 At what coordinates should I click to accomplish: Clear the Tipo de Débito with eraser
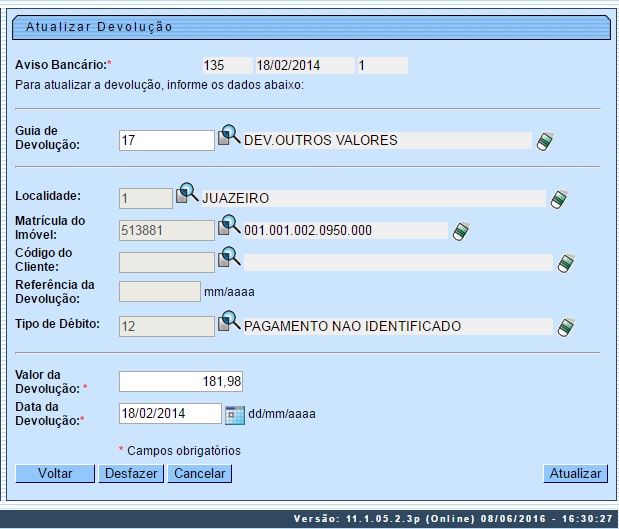[x=566, y=327]
